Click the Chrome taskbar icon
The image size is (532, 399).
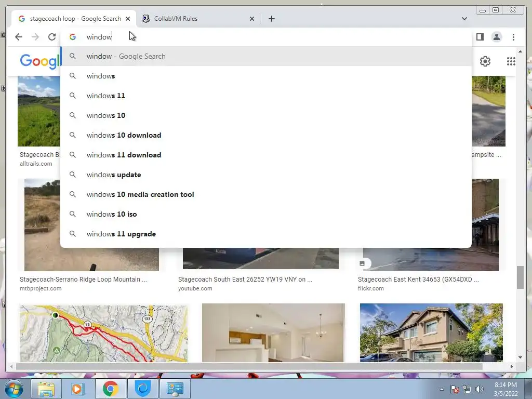pos(110,389)
